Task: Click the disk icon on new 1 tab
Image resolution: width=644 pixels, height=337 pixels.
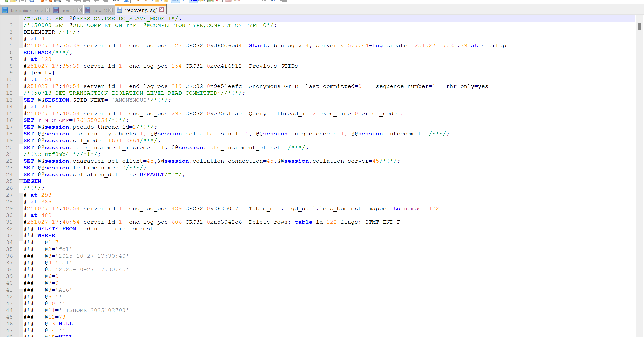Action: click(56, 10)
